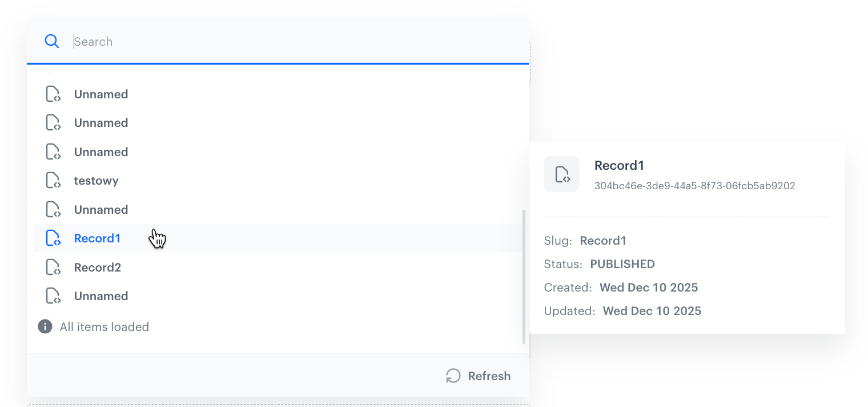The width and height of the screenshot is (868, 407).
Task: Select the highlighted Record1 item
Action: click(x=97, y=238)
